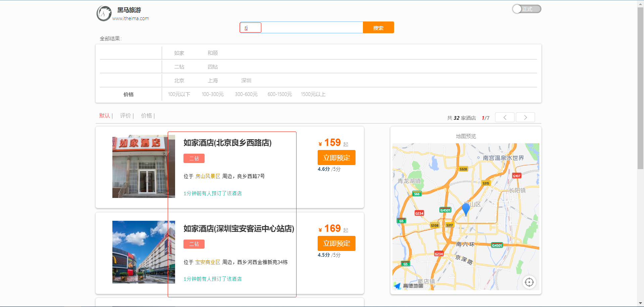Click the 青龙湖镇 map label
644x307 pixels.
[409, 181]
